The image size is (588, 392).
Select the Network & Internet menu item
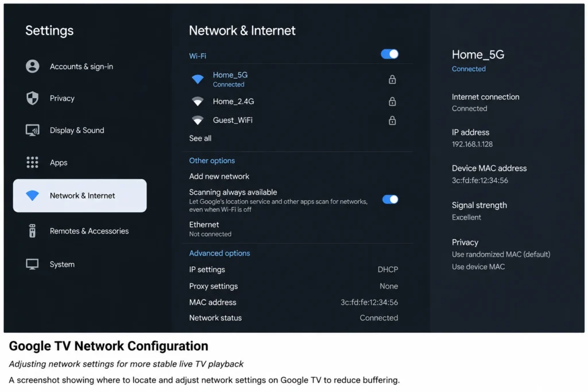coord(80,196)
